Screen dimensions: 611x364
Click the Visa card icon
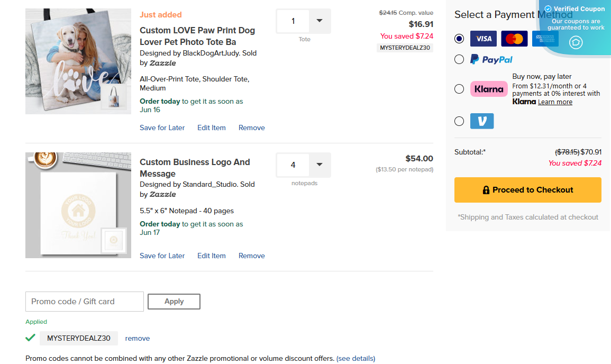[x=483, y=39]
